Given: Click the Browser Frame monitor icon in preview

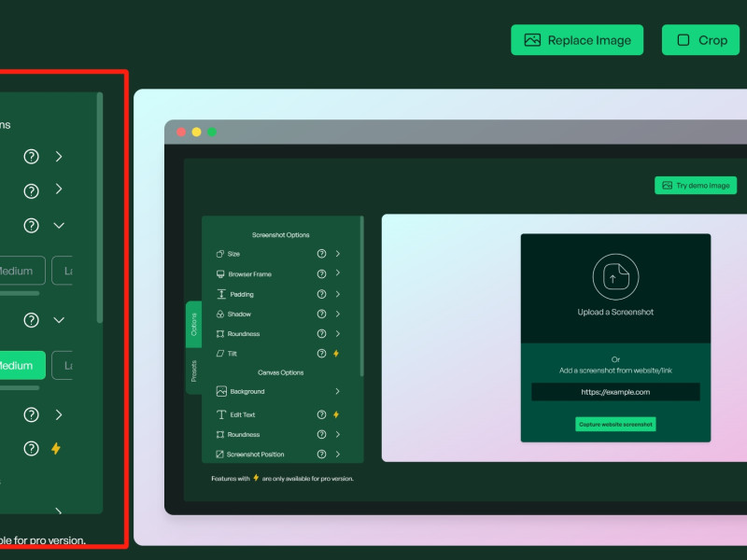Looking at the screenshot, I should pyautogui.click(x=220, y=273).
